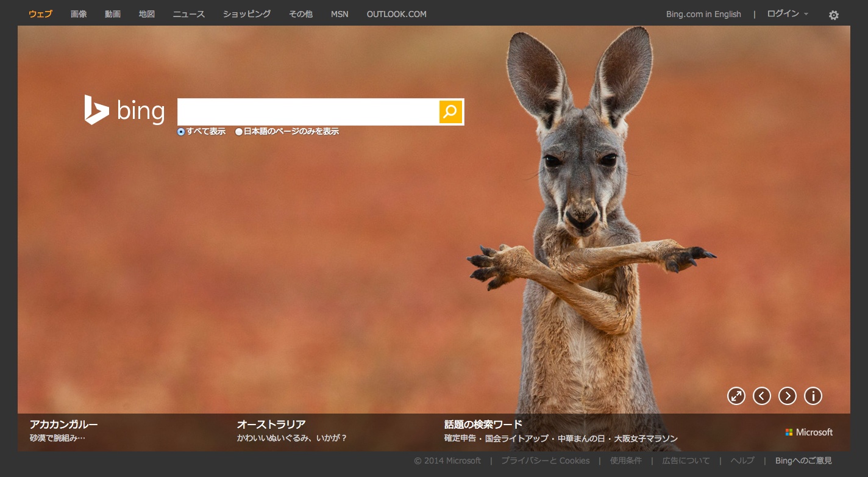This screenshot has height=477, width=868.
Task: Click the Bing logo
Action: (x=125, y=111)
